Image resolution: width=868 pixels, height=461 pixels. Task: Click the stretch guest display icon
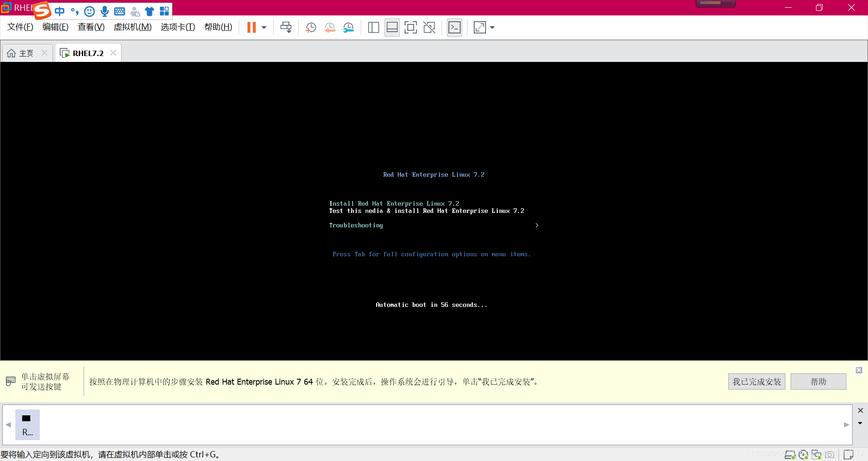coord(480,28)
